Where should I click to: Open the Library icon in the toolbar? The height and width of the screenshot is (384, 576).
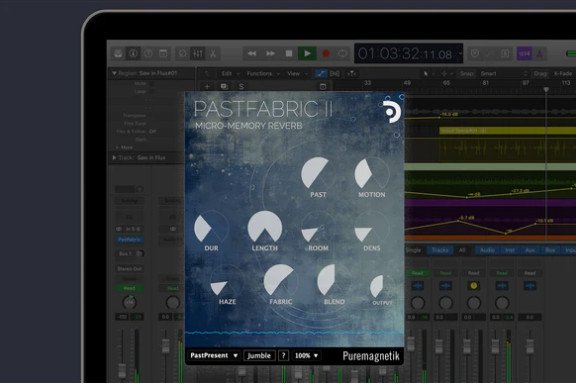[118, 54]
